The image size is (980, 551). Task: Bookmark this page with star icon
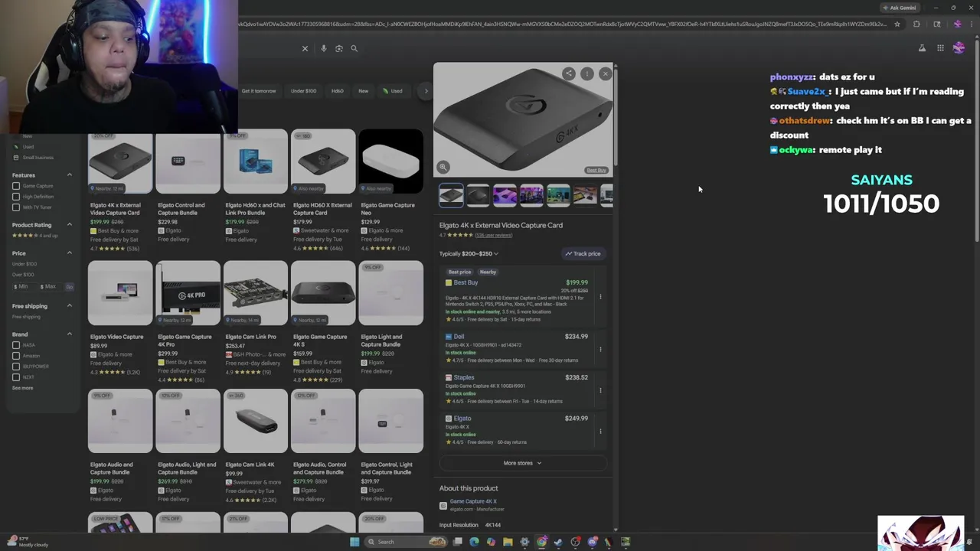tap(897, 24)
